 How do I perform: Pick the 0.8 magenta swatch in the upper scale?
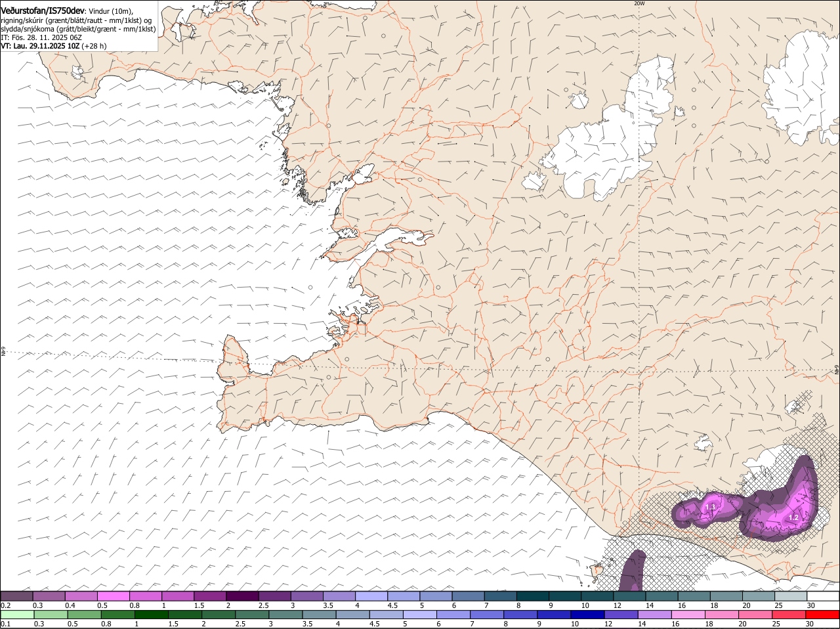tap(145, 596)
